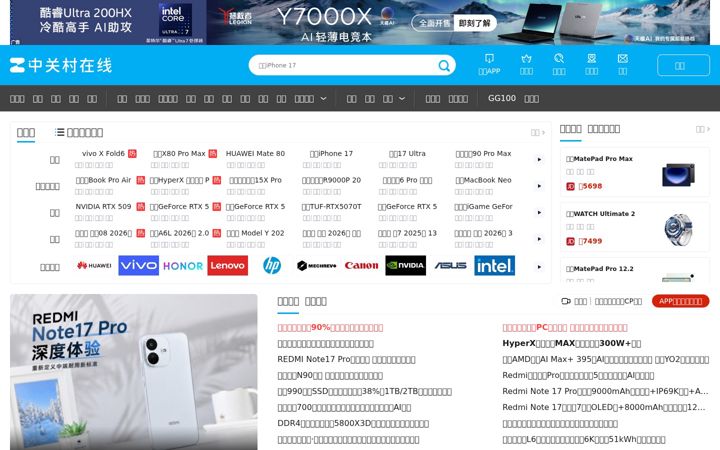720x450 pixels.
Task: Click the list icon next to the product categories tab
Action: (59, 132)
